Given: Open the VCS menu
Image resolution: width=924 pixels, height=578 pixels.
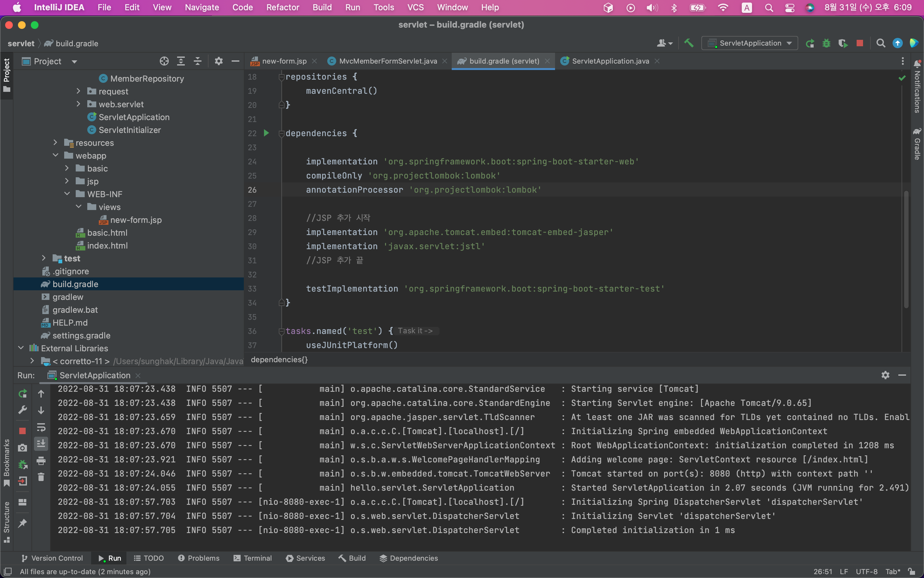Looking at the screenshot, I should click(415, 7).
